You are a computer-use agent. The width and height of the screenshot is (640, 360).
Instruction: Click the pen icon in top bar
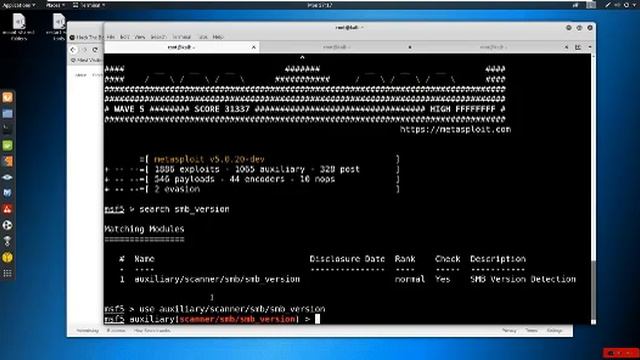(x=608, y=5)
